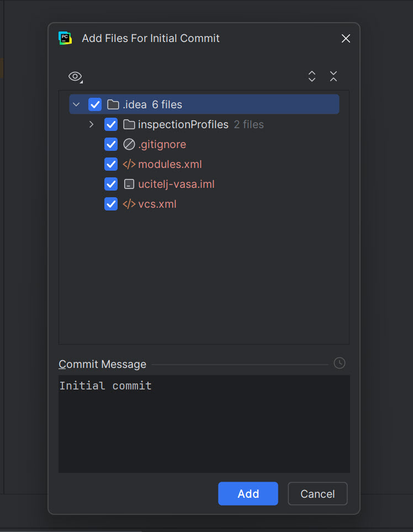Uncheck the .idea folder checkbox

tap(95, 104)
